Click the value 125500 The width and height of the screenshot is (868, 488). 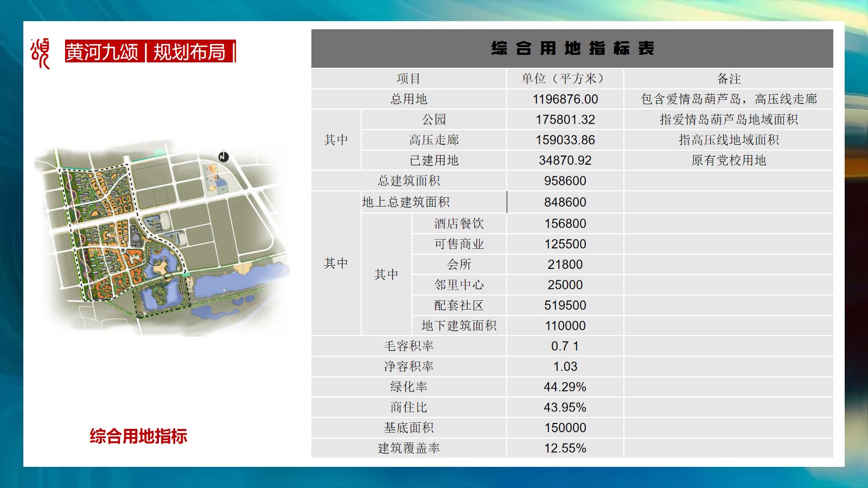[x=565, y=244]
